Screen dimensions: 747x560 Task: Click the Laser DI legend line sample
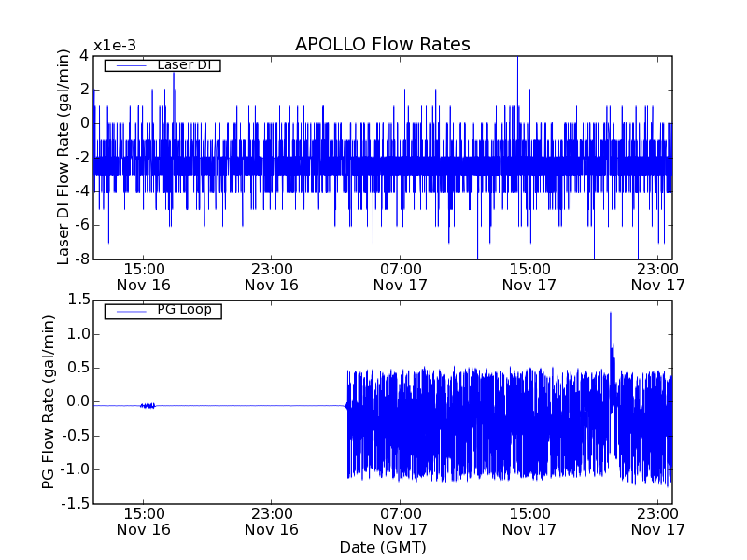pos(132,65)
